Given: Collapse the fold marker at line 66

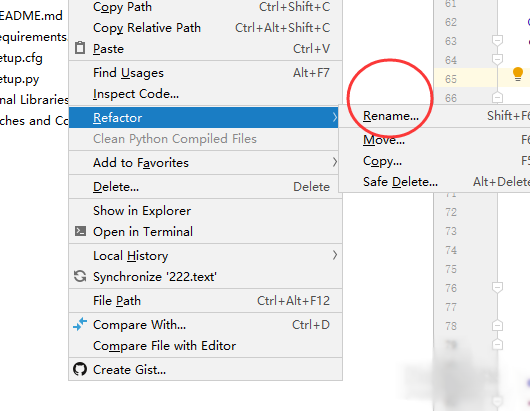Looking at the screenshot, I should [497, 98].
